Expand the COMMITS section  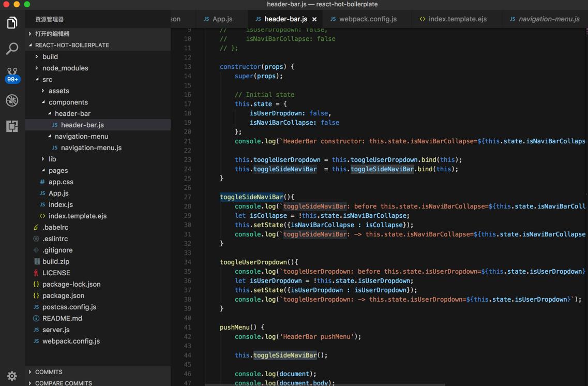point(49,372)
